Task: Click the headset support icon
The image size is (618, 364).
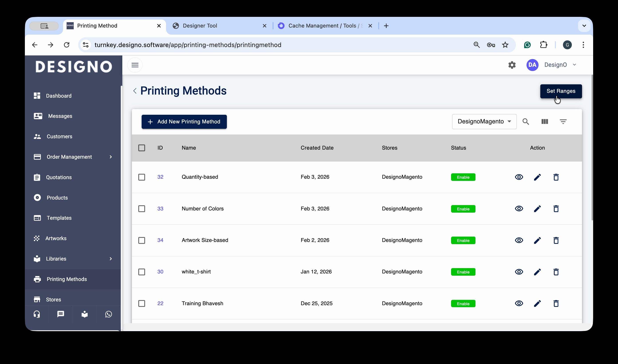Action: (x=37, y=314)
